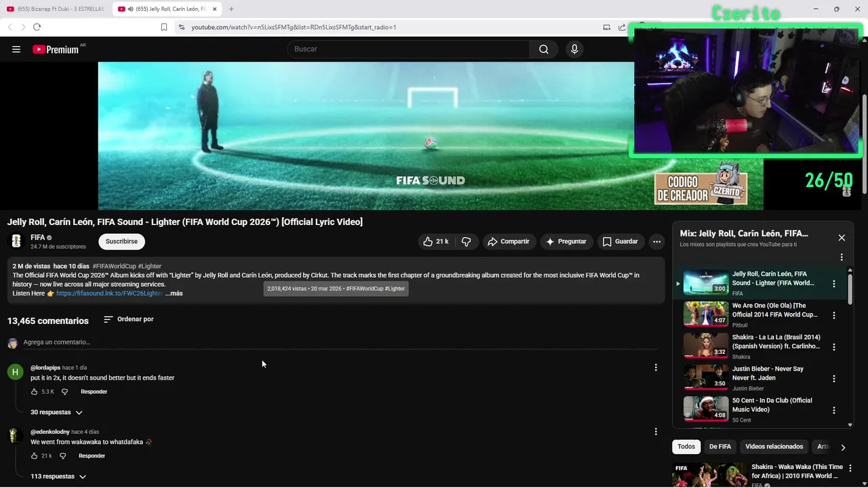Expand description with ...más
The image size is (868, 488).
174,293
